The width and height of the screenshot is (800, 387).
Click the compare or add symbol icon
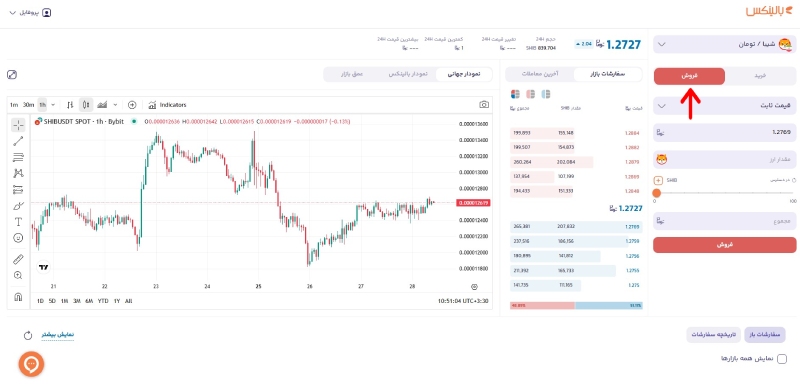[132, 105]
